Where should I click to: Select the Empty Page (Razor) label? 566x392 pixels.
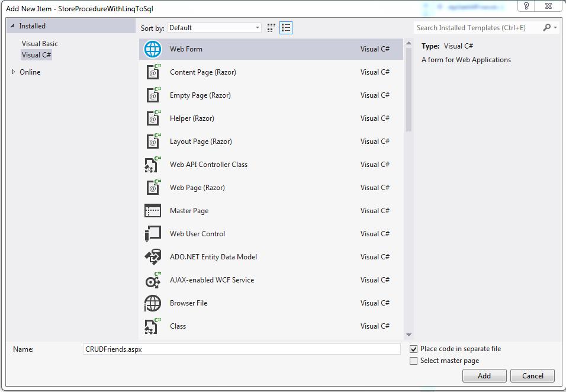click(x=200, y=95)
